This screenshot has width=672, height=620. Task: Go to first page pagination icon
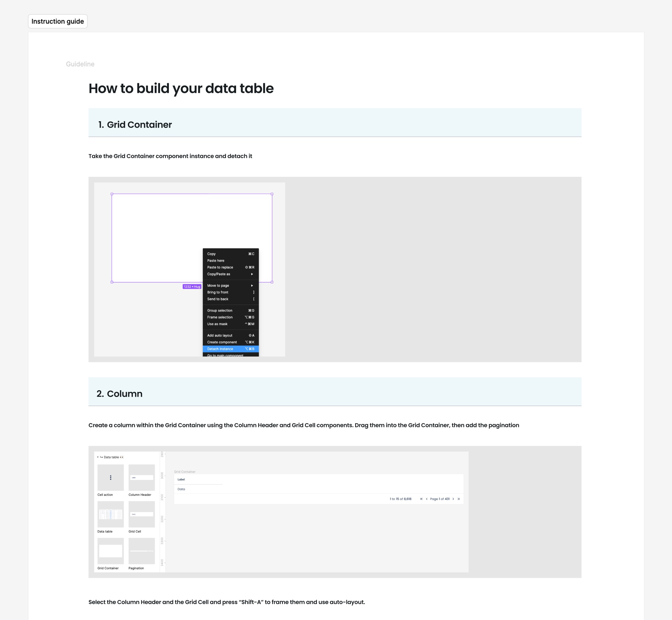tap(421, 499)
